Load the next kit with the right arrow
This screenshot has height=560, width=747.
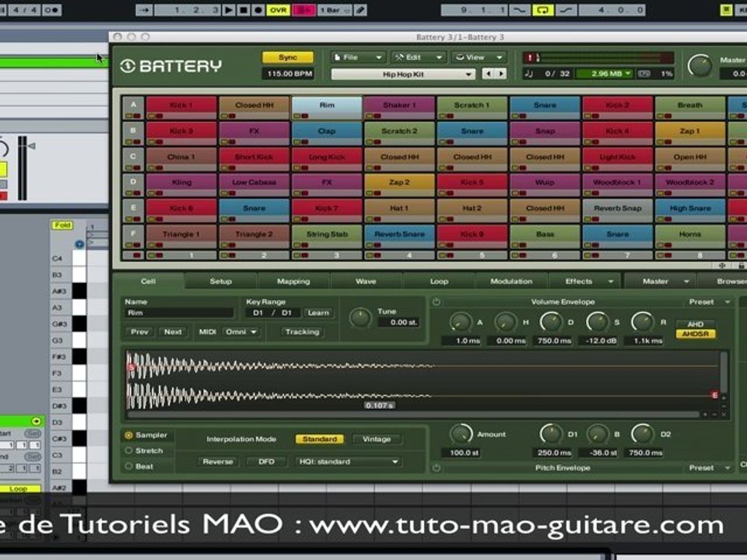tap(500, 74)
